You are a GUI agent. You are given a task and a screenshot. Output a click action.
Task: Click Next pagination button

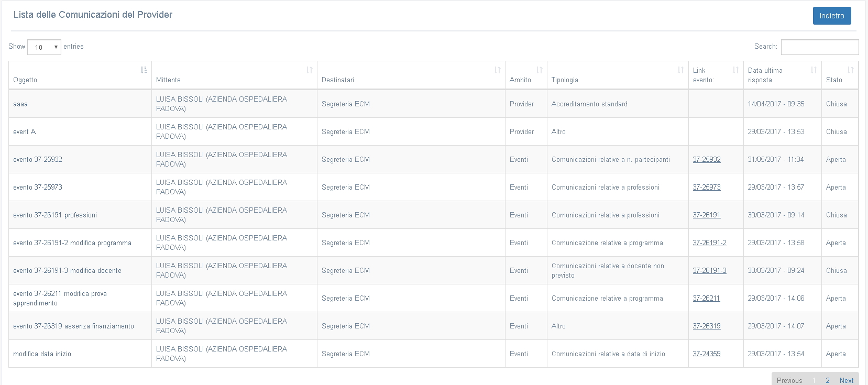(x=846, y=380)
